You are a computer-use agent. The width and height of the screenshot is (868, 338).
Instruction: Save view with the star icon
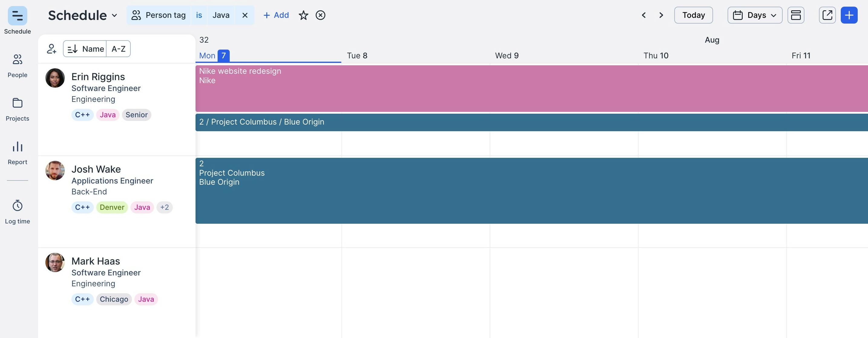coord(303,15)
